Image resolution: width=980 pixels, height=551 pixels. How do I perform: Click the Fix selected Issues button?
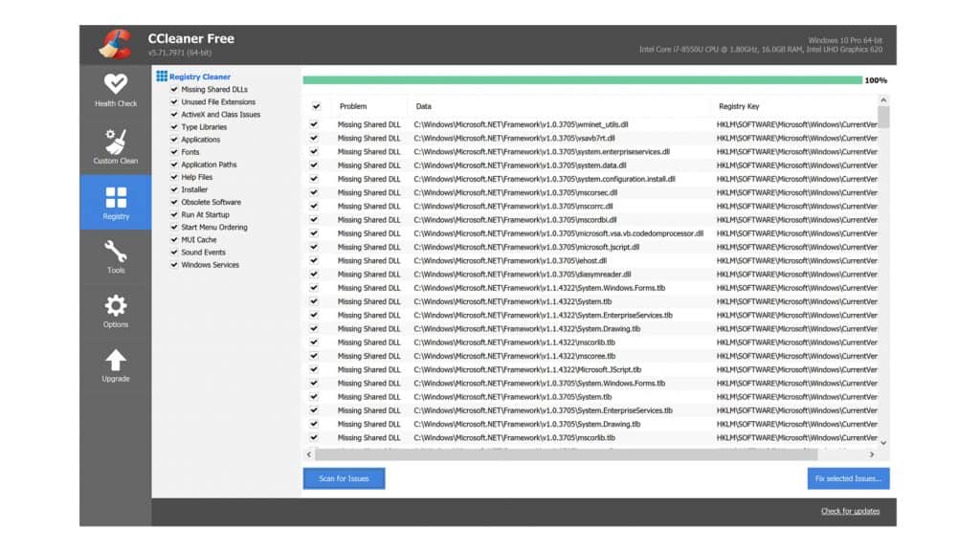pyautogui.click(x=847, y=478)
